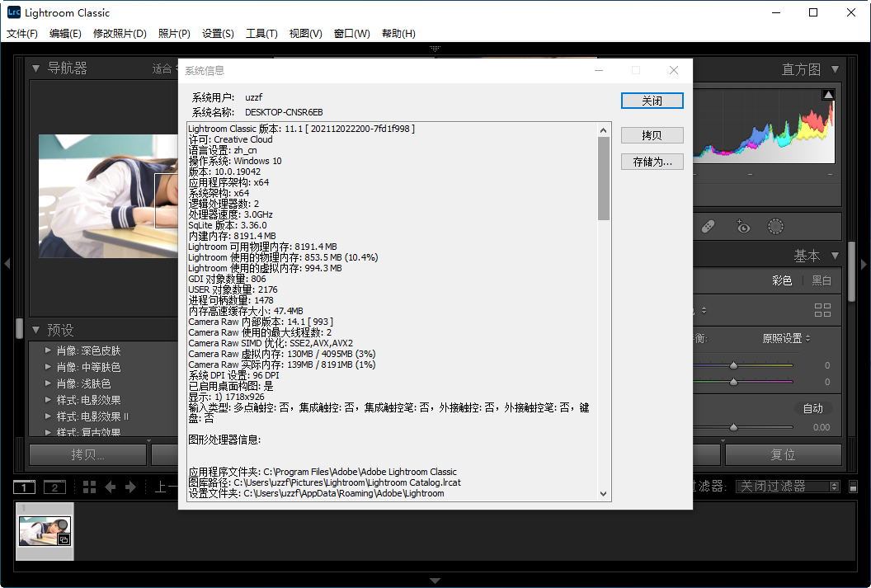The height and width of the screenshot is (588, 871).
Task: Open the 修改照片 menu
Action: [120, 33]
